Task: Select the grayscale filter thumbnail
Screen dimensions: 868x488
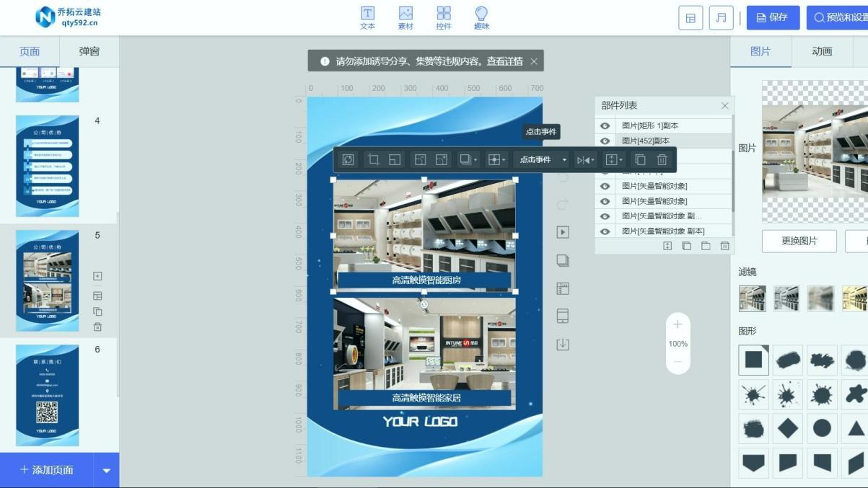Action: pyautogui.click(x=786, y=298)
